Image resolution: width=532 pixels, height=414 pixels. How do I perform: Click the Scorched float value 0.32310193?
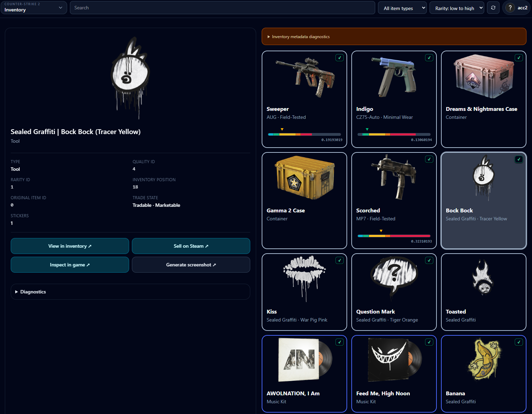(x=421, y=241)
